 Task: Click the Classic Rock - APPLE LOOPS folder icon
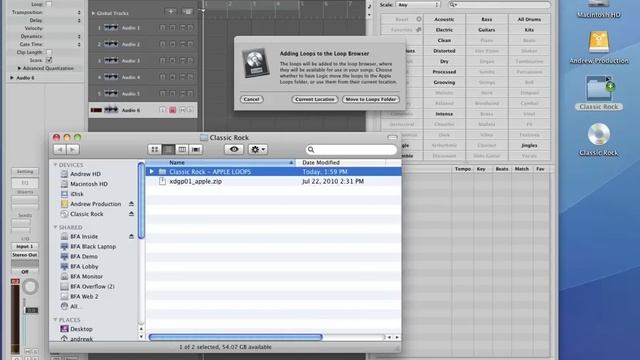(x=162, y=172)
